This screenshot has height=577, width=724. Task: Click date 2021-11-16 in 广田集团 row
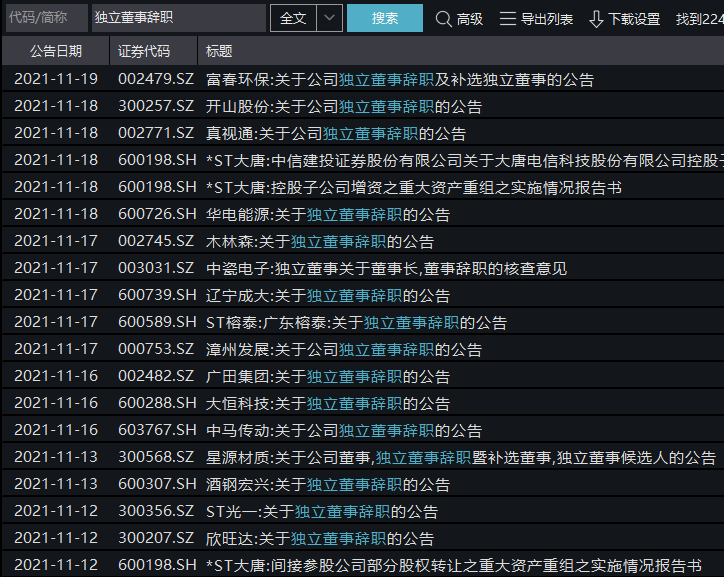click(56, 376)
